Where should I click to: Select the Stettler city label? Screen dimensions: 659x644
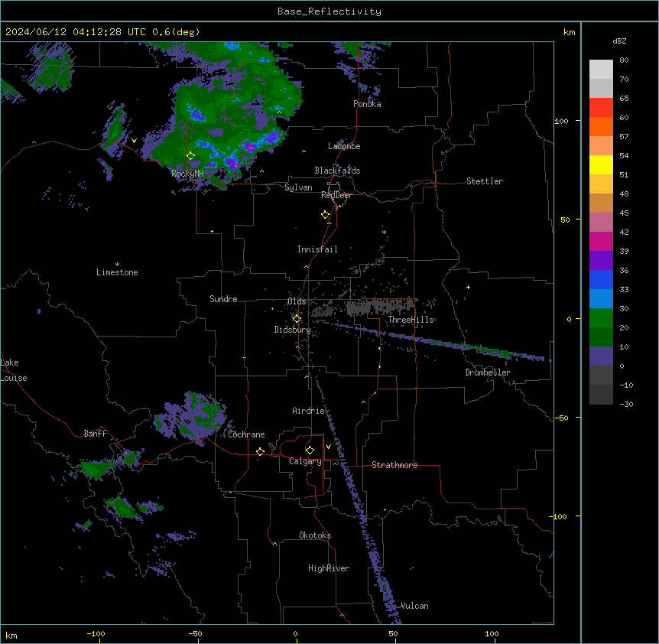click(484, 181)
